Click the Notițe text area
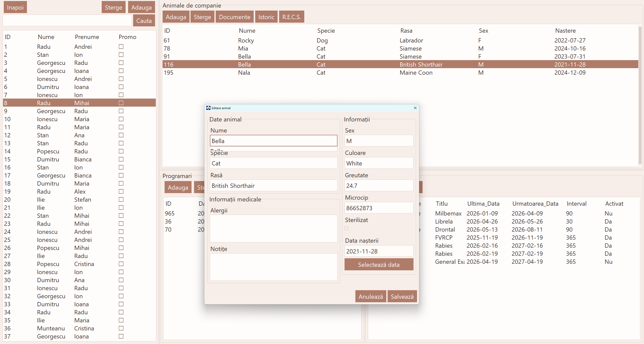 tap(274, 267)
